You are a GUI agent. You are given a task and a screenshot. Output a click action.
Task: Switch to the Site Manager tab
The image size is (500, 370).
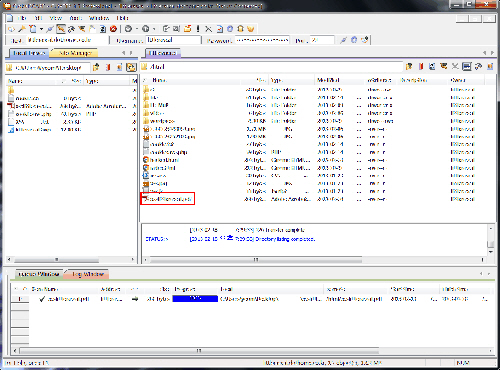point(75,53)
